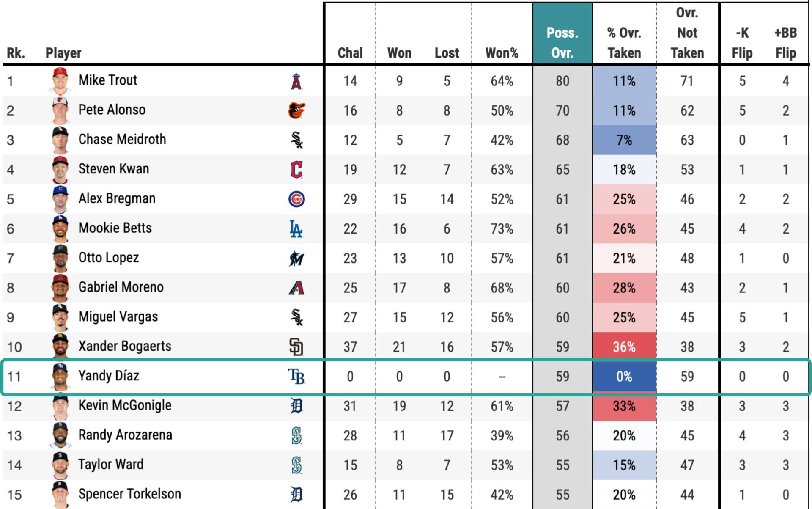Click the Padres logo beside Xander Bogaerts

point(296,347)
